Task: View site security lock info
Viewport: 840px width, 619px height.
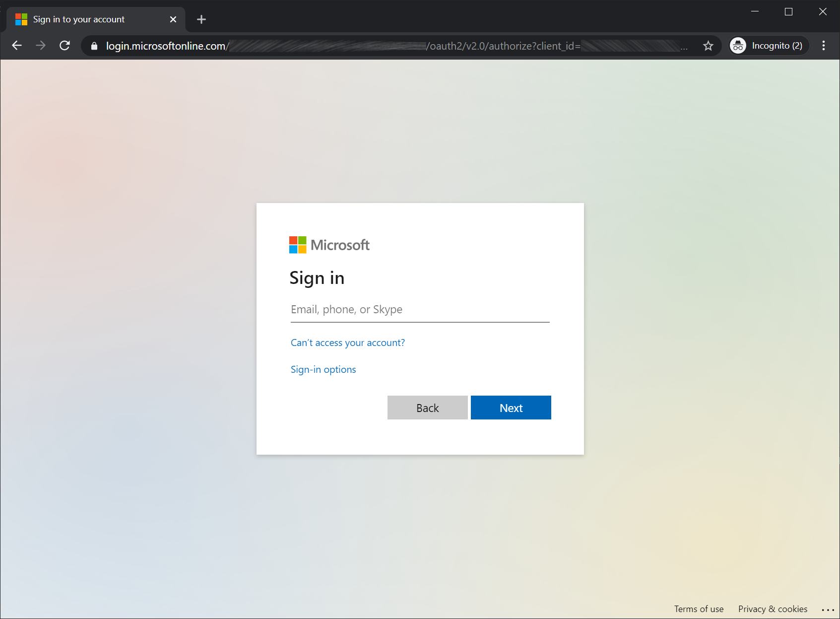Action: [x=94, y=46]
